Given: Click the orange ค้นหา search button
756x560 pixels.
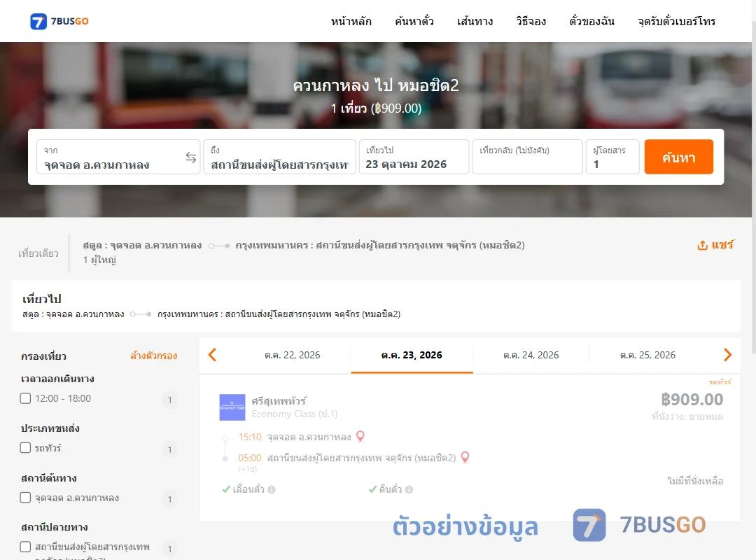Looking at the screenshot, I should (678, 157).
